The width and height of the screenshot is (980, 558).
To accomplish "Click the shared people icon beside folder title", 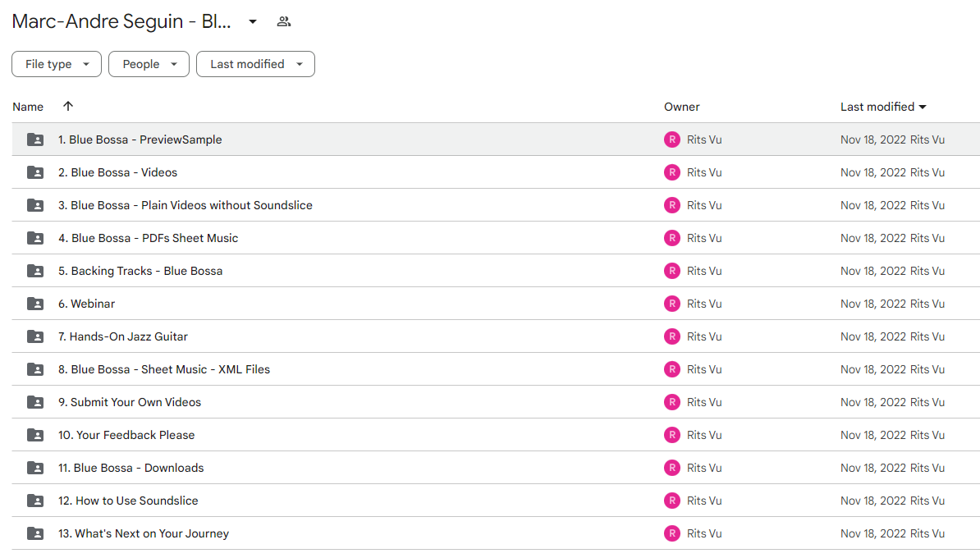I will [x=284, y=22].
